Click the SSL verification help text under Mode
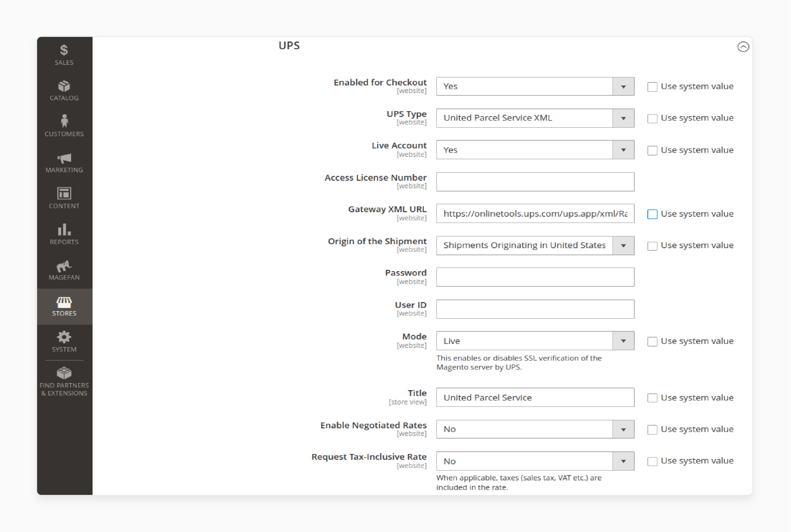The height and width of the screenshot is (532, 791). (519, 362)
